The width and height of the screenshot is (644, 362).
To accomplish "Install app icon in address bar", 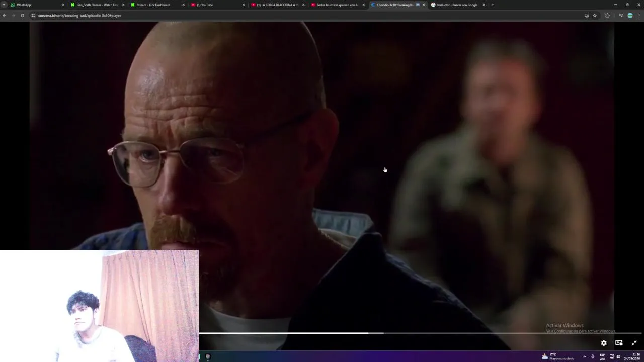I will [586, 16].
